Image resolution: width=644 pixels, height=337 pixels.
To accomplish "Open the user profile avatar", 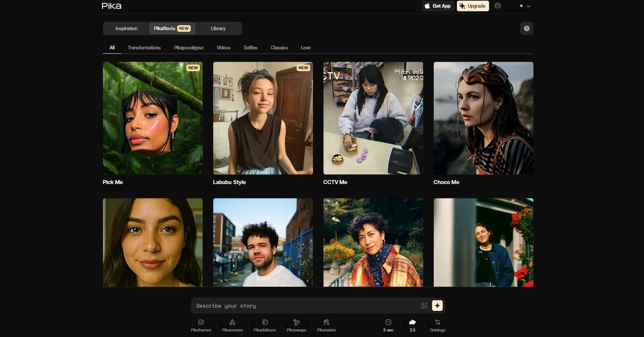I will 497,6.
